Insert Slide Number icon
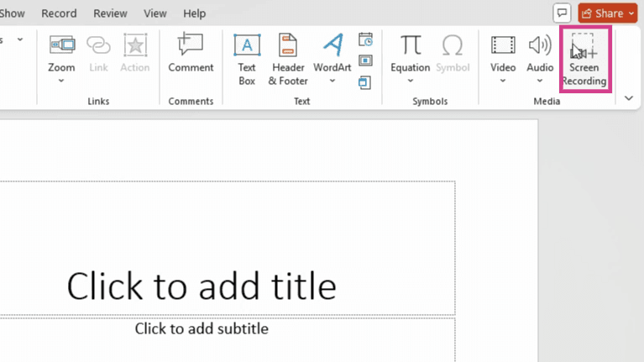The image size is (644, 362). tap(365, 60)
